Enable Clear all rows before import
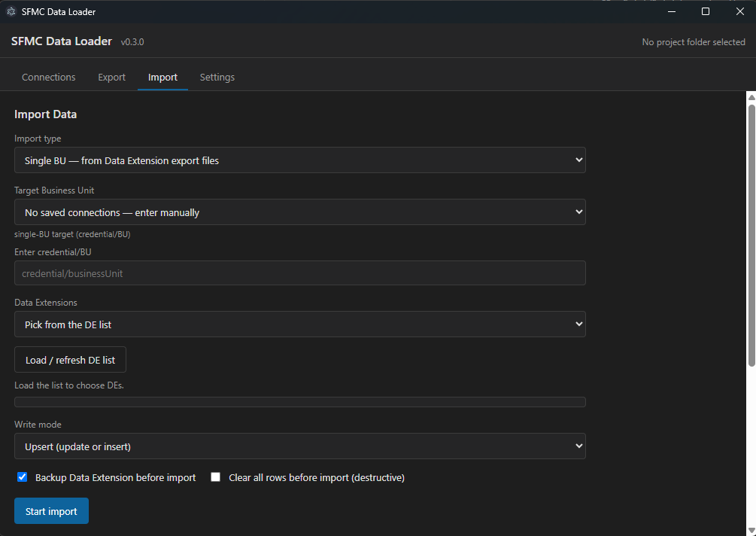Image resolution: width=756 pixels, height=536 pixels. pyautogui.click(x=216, y=477)
